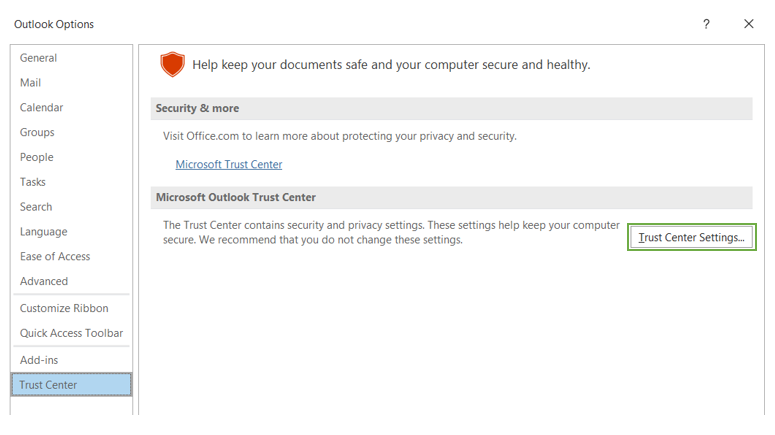
Task: Click the highlighted Trust Center category
Action: click(70, 385)
